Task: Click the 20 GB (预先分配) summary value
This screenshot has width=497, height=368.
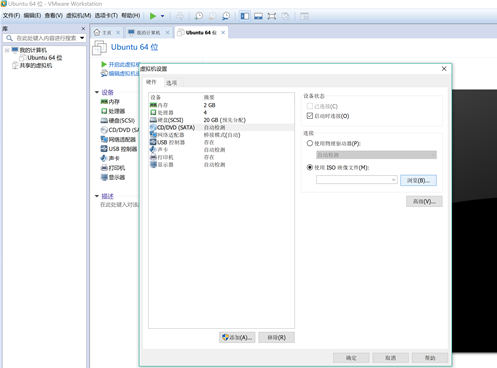Action: (225, 120)
